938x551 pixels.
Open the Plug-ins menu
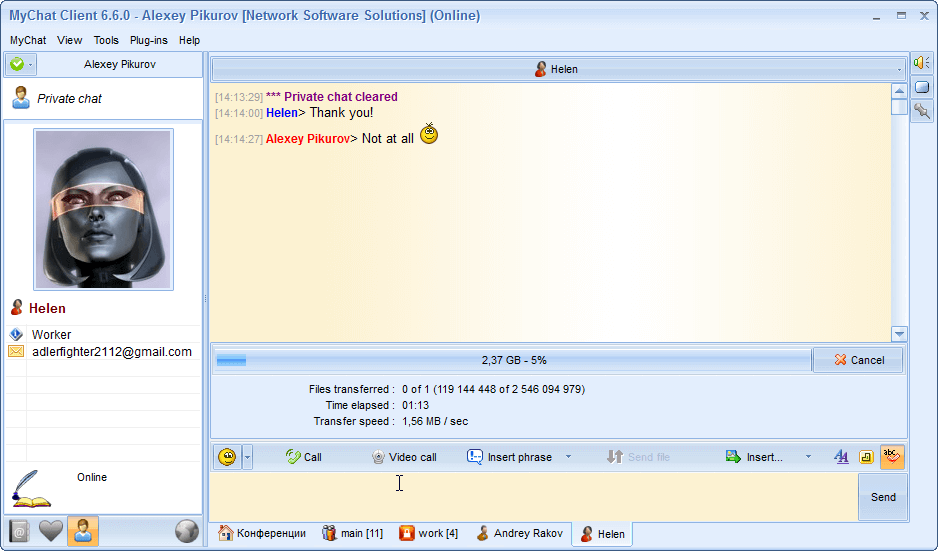coord(148,40)
